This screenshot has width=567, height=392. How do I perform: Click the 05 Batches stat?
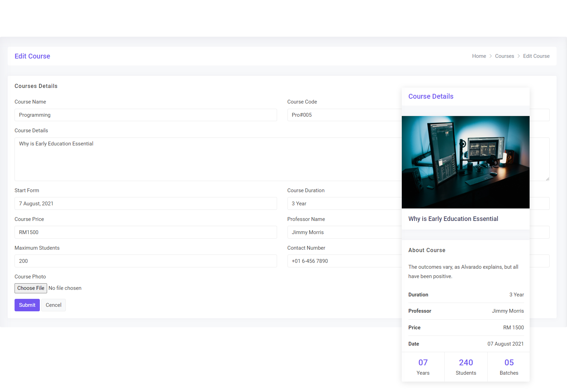(x=509, y=367)
